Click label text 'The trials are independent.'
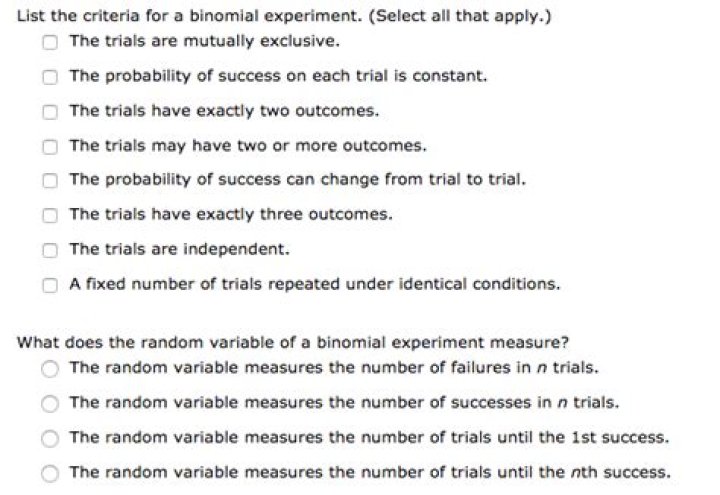The height and width of the screenshot is (495, 720). tap(179, 249)
